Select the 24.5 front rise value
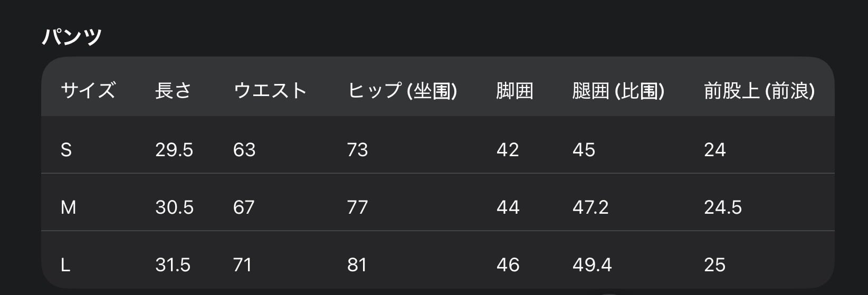This screenshot has height=295, width=868. pyautogui.click(x=723, y=207)
